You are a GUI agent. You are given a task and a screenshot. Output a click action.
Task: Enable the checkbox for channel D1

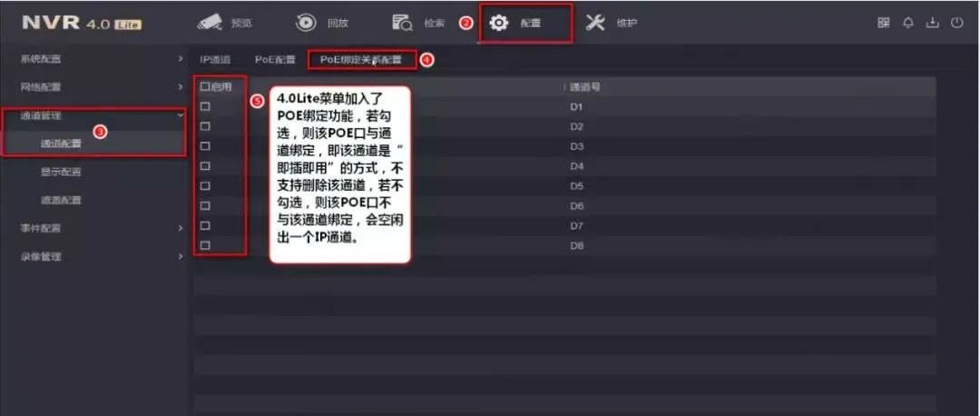coord(205,107)
